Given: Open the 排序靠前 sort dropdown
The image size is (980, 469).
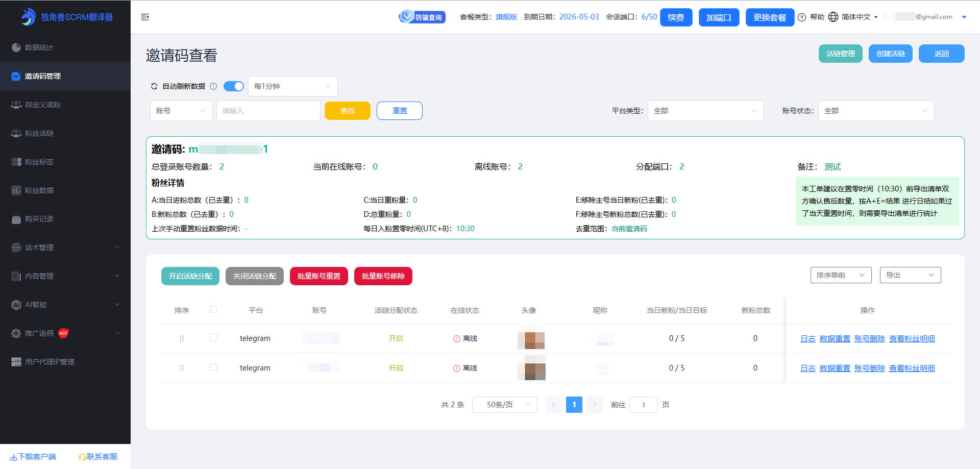Looking at the screenshot, I should pyautogui.click(x=841, y=275).
